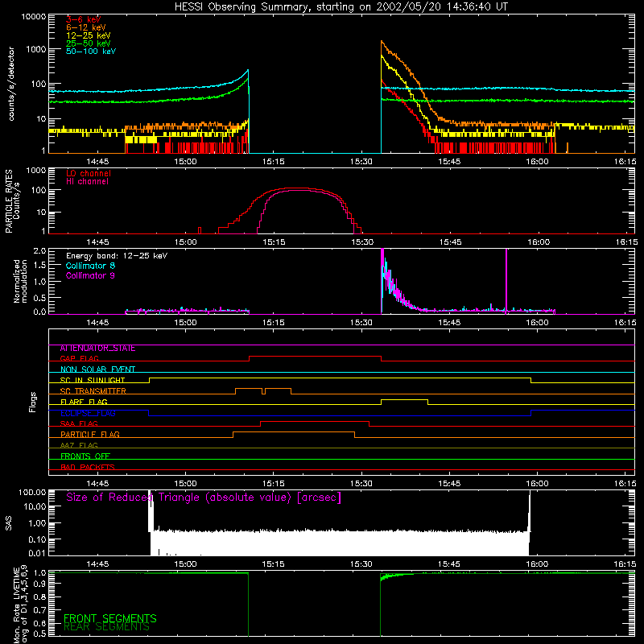644x644 pixels.
Task: Click the LO channel legend entry
Action: [89, 173]
